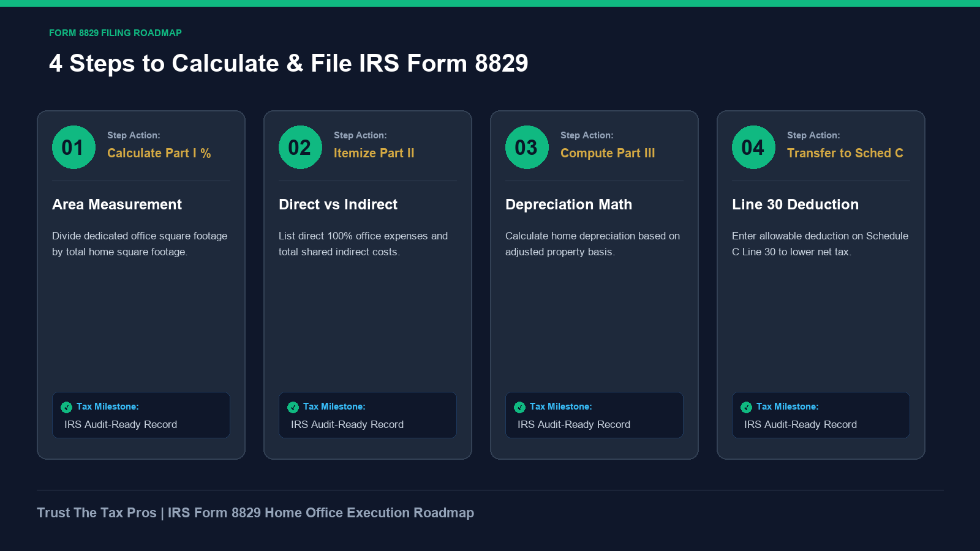
Task: Select the 'Calculate Part I %' step action
Action: (159, 153)
